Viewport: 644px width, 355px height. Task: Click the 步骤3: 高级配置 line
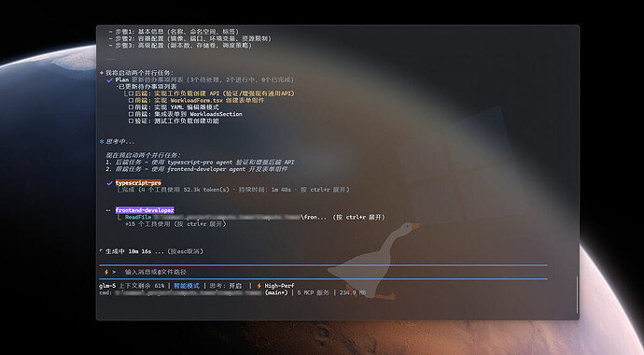point(180,46)
